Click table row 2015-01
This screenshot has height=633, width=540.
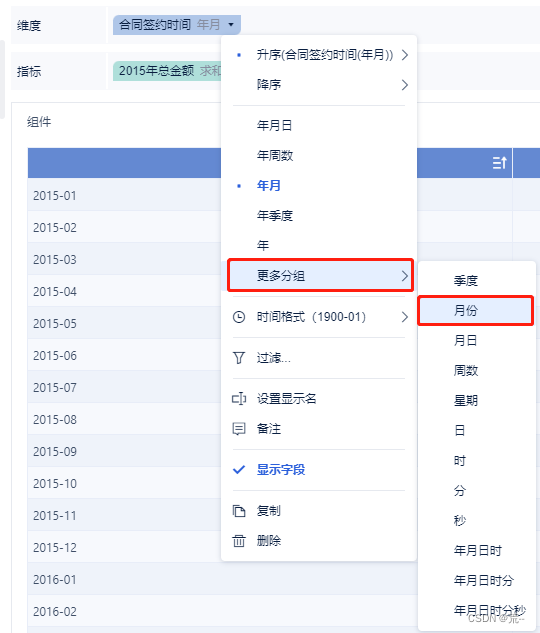point(124,195)
